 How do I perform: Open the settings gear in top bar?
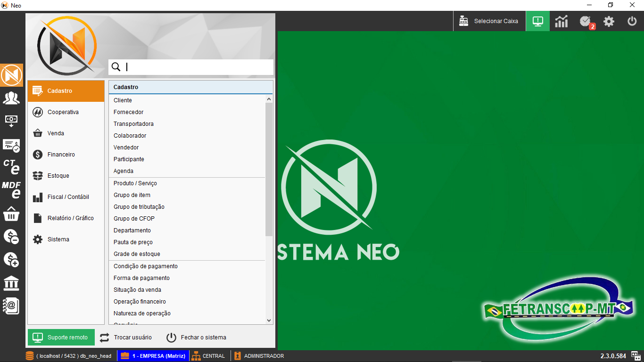tap(609, 21)
